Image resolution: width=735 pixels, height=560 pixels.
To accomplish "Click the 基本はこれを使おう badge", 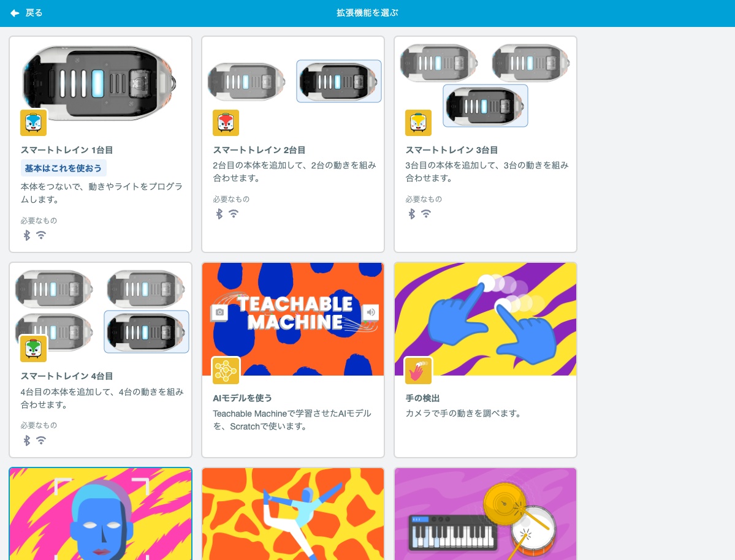I will [63, 168].
